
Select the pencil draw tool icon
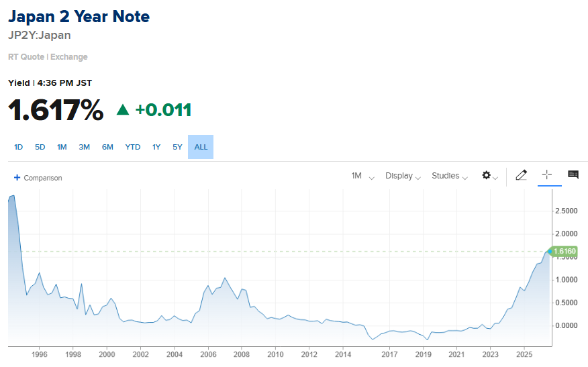tap(522, 175)
